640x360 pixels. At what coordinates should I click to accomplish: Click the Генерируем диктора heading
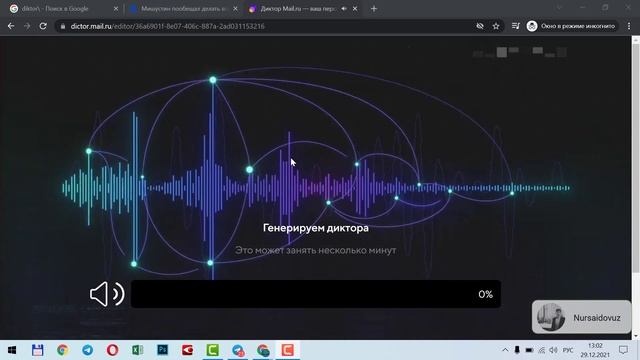pos(316,228)
